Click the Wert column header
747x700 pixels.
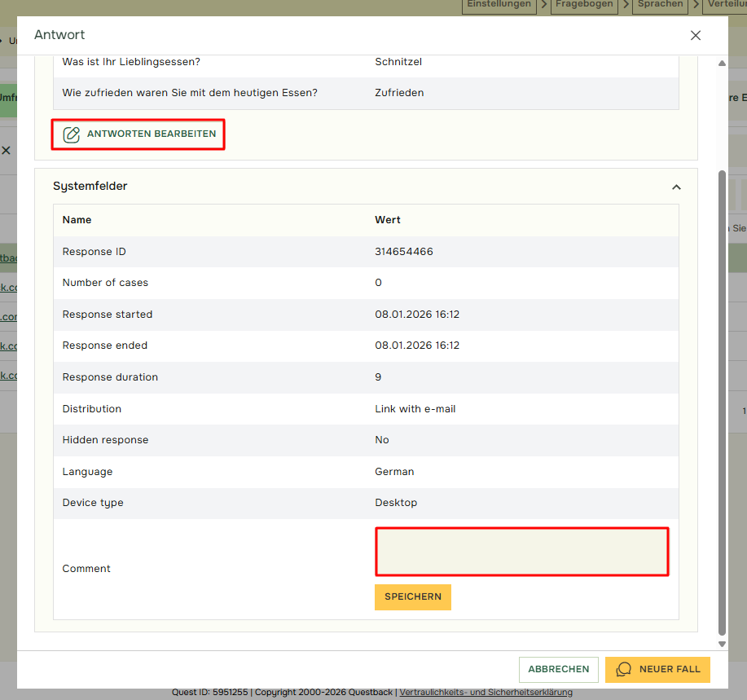tap(387, 220)
